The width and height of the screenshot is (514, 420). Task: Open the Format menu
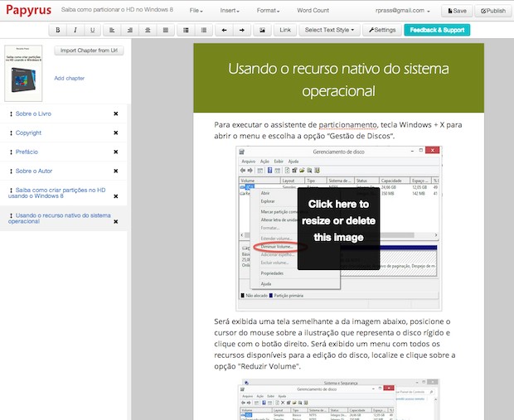pyautogui.click(x=269, y=11)
